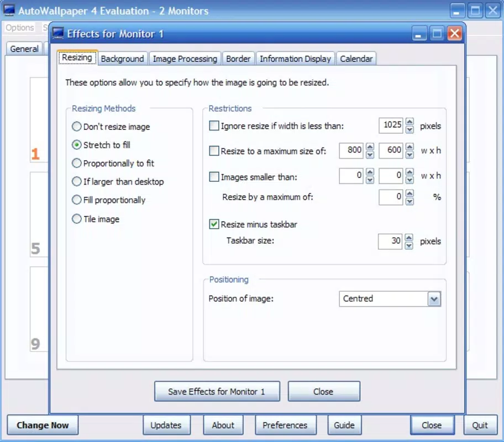Increase the Taskbar size value
This screenshot has height=442, width=504.
click(409, 238)
